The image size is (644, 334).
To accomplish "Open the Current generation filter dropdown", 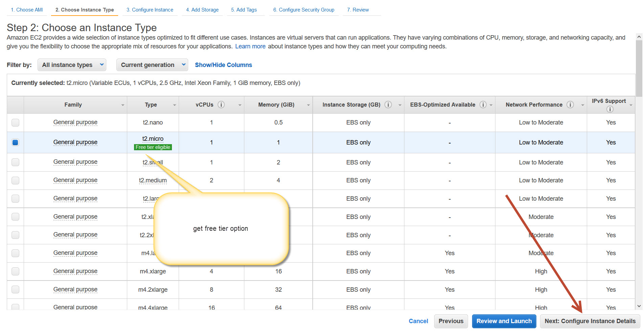I will (x=152, y=65).
